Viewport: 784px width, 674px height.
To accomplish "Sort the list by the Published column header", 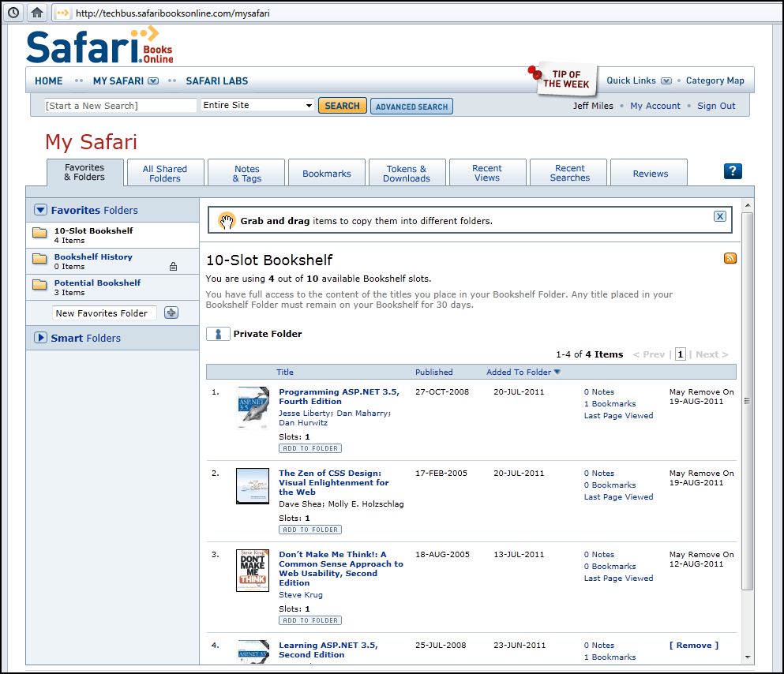I will click(433, 372).
